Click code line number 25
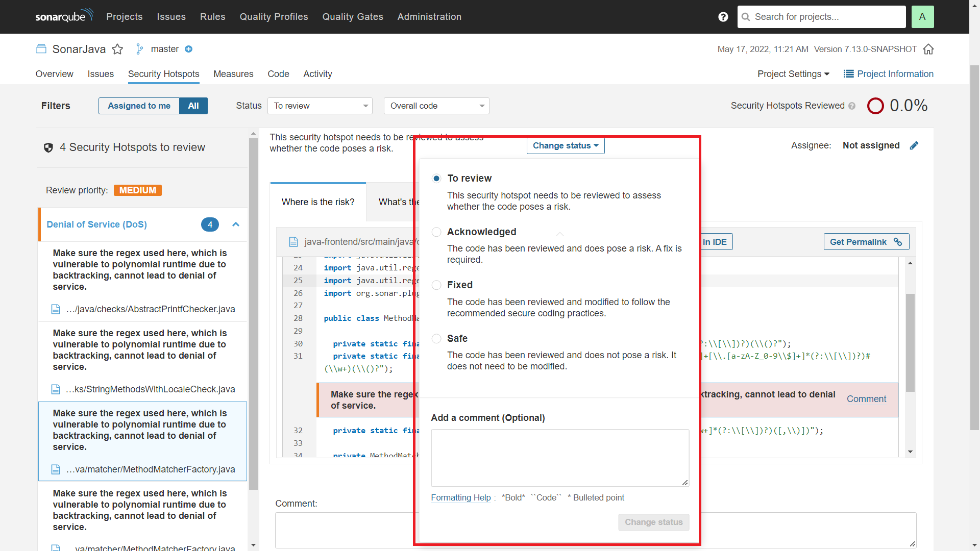Image resolution: width=980 pixels, height=551 pixels. tap(298, 281)
